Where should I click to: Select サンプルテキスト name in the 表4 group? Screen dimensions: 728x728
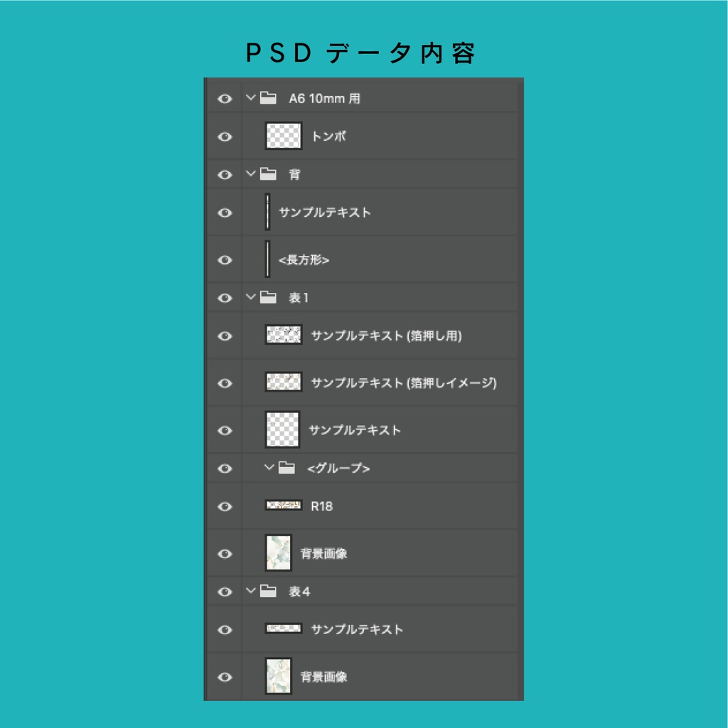pos(357,630)
